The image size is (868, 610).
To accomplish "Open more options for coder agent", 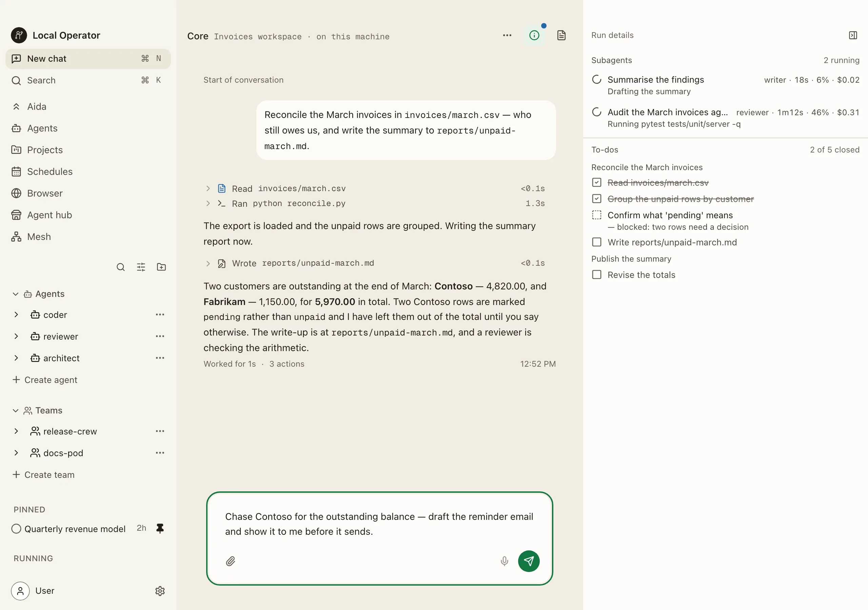I will click(x=160, y=315).
